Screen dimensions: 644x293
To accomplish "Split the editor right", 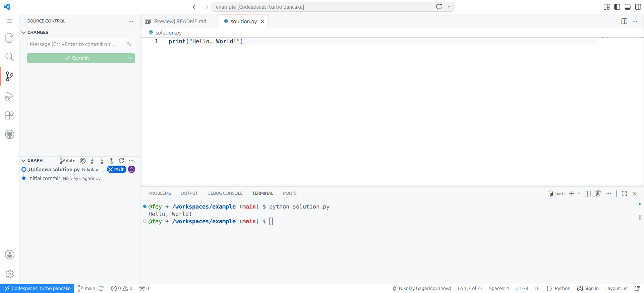I will point(624,21).
